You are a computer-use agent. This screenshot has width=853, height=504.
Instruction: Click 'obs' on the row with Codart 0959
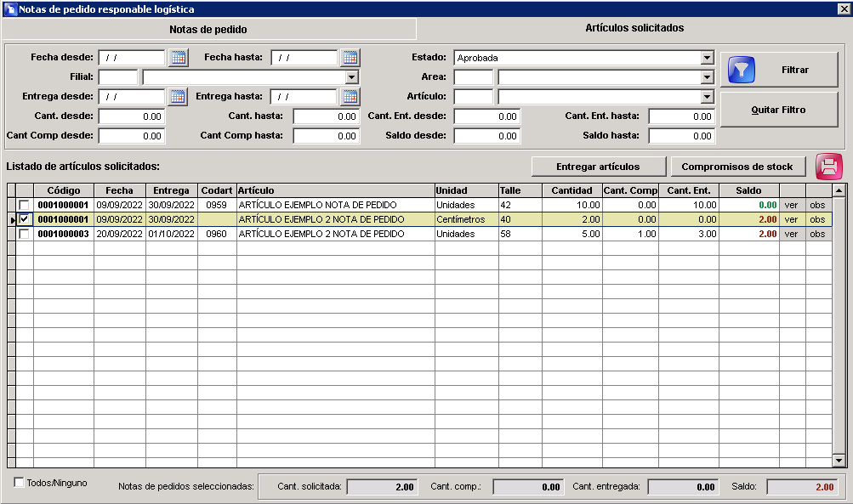(x=817, y=205)
